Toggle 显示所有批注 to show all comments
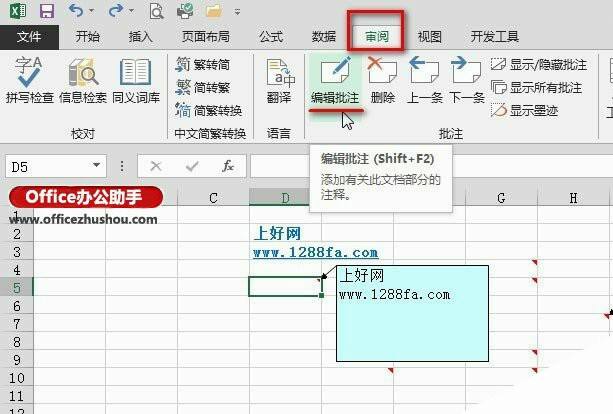 (x=536, y=88)
